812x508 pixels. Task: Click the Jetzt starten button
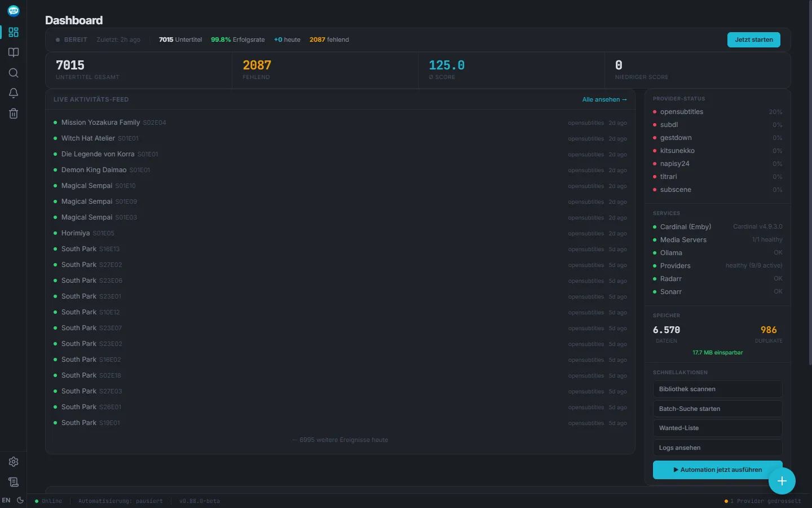click(x=753, y=40)
